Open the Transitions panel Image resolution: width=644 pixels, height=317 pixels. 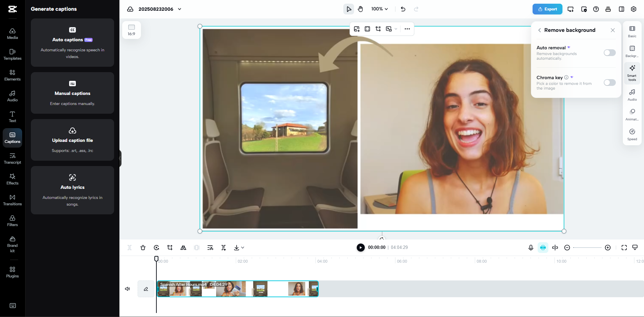(x=12, y=199)
